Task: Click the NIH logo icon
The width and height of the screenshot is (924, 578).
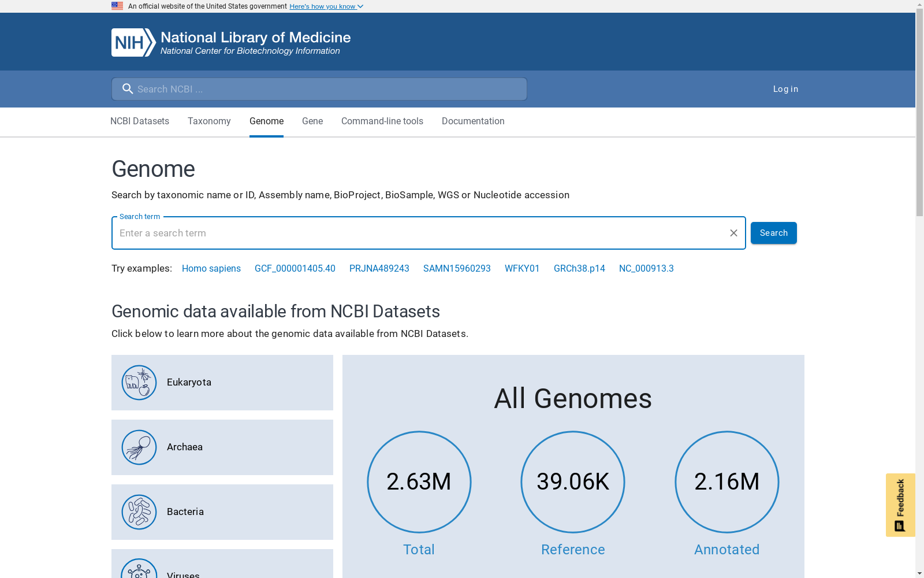Action: [133, 42]
